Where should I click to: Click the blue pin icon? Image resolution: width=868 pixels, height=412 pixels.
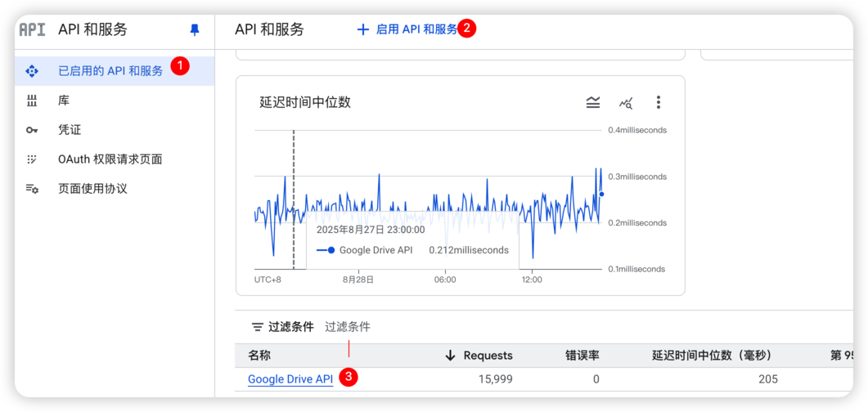pyautogui.click(x=195, y=30)
